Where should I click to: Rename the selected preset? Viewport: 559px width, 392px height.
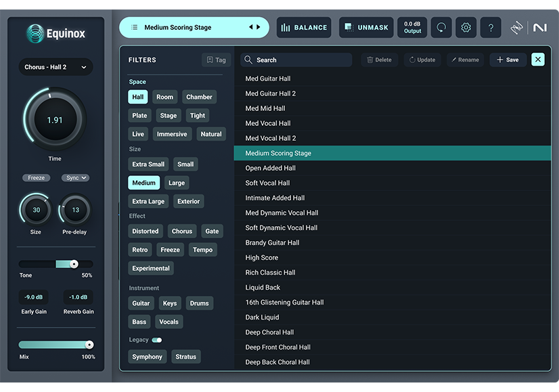click(465, 60)
